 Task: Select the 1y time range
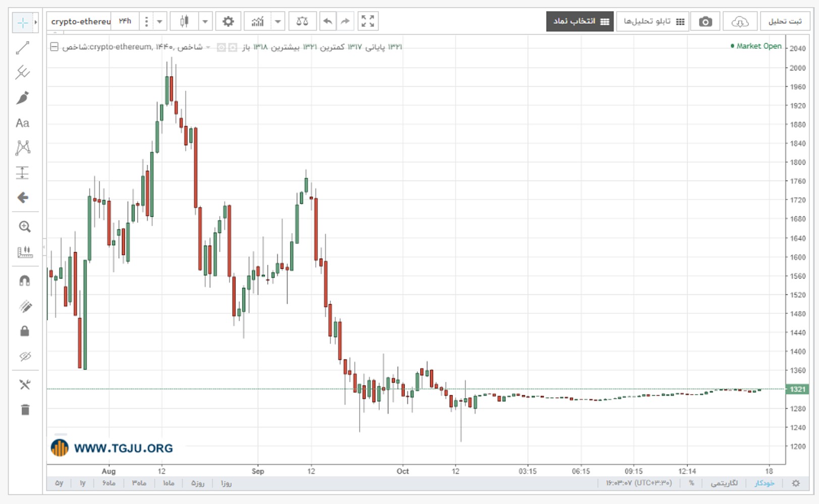point(83,483)
